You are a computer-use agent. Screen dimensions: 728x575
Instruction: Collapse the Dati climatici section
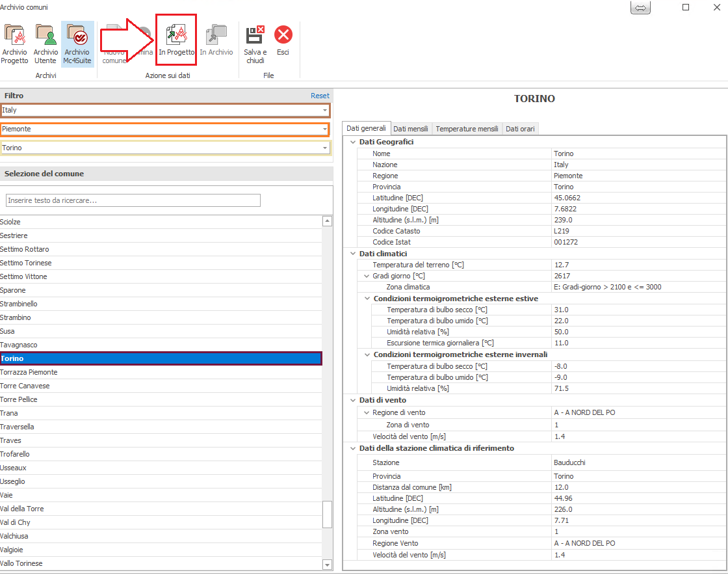[x=353, y=254]
